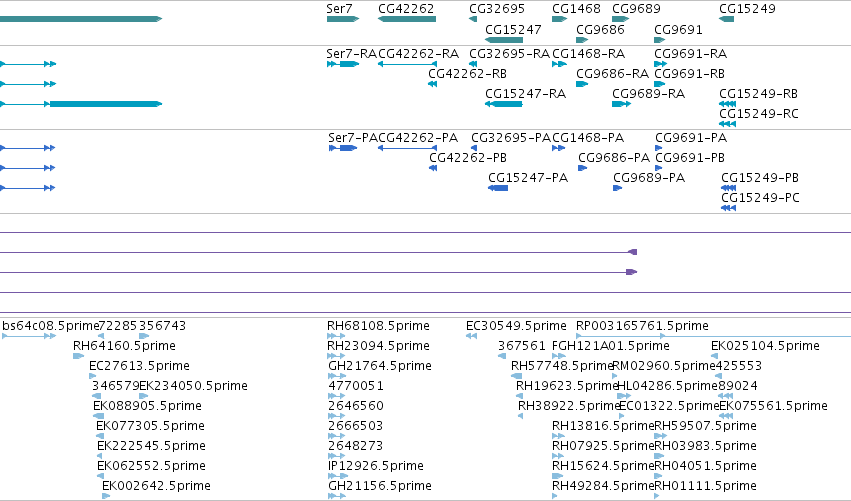The image size is (851, 501).
Task: Open the CG32695 gene feature
Action: pos(473,19)
